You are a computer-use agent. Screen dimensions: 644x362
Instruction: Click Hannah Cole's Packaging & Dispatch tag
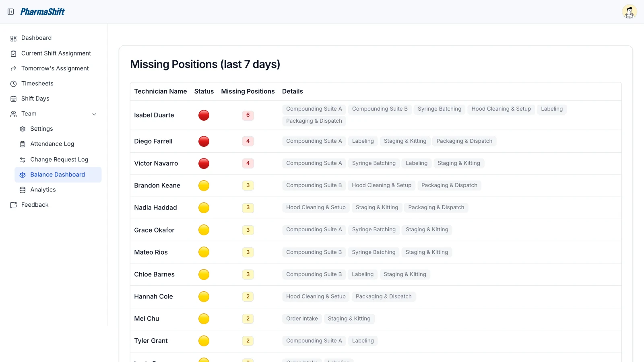click(x=384, y=296)
